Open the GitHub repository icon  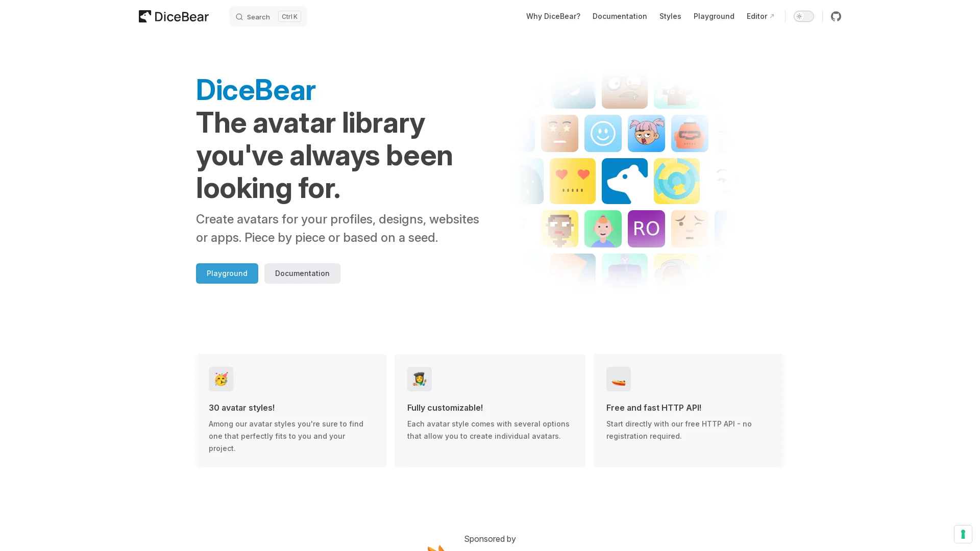836,16
